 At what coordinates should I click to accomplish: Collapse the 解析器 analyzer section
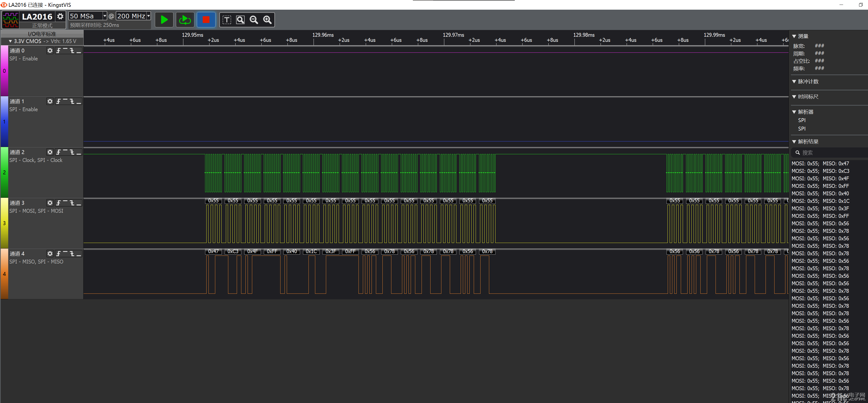794,112
